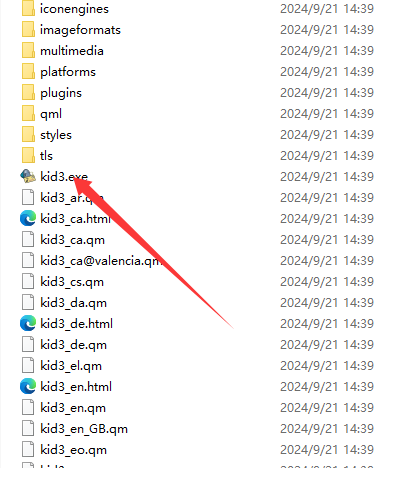The height and width of the screenshot is (483, 406).
Task: Click the date modified for kid3_en.qm
Action: click(x=327, y=408)
